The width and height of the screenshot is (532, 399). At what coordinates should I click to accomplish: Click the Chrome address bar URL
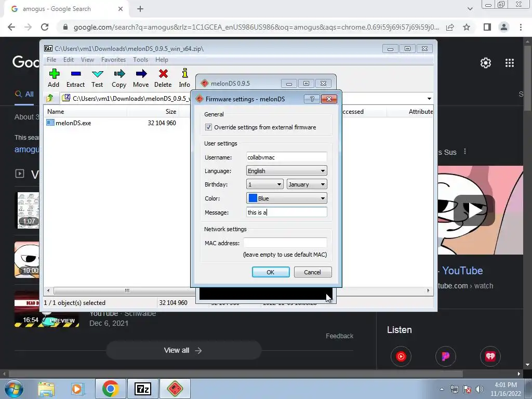point(256,27)
